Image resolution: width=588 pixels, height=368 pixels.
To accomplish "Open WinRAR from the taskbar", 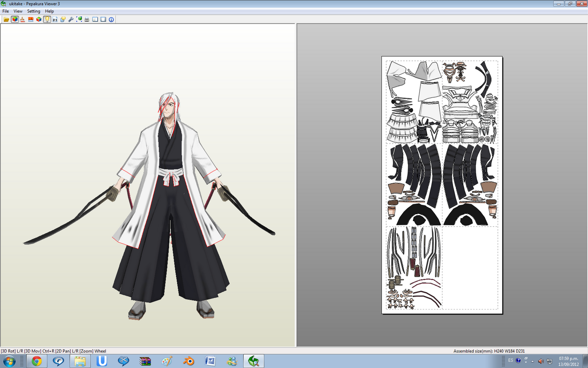I will [x=145, y=361].
